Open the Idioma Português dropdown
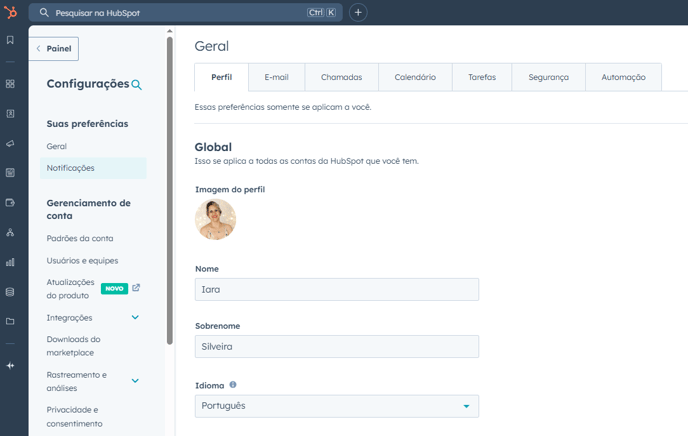Screen dimensions: 688x436 click(x=336, y=406)
